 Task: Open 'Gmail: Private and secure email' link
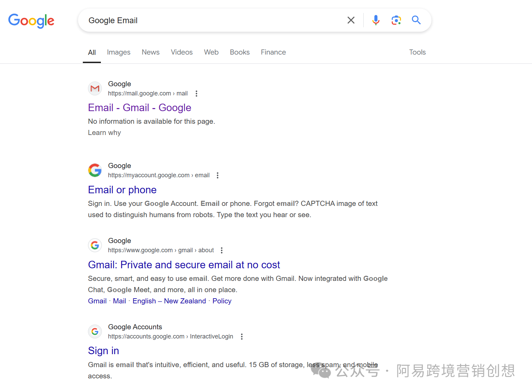tap(184, 265)
